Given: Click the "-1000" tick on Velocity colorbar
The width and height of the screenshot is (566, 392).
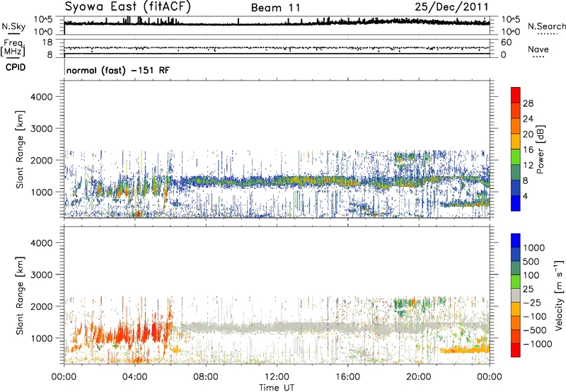Looking at the screenshot, I should 538,344.
